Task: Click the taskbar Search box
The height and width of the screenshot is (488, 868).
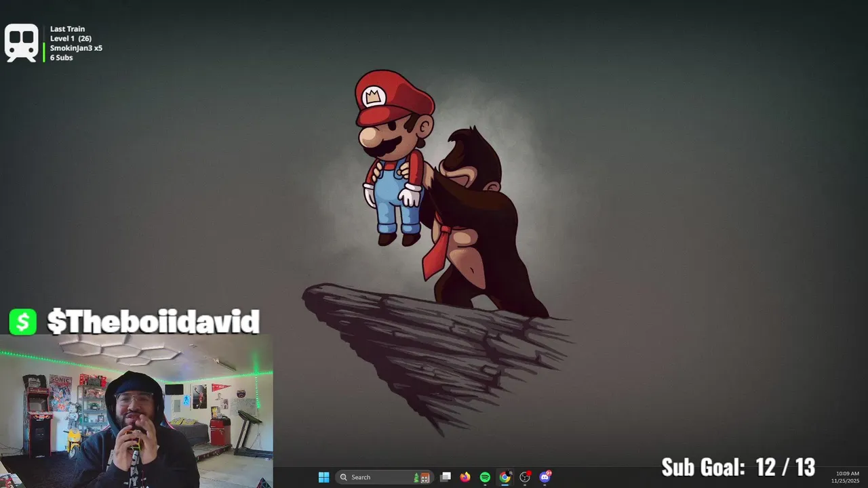Action: tap(384, 477)
